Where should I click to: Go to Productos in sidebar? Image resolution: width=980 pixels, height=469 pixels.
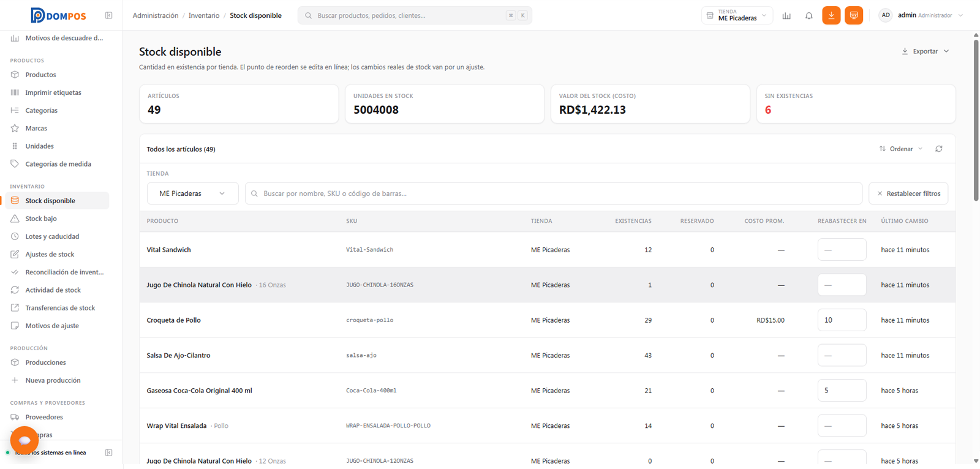(x=58, y=75)
